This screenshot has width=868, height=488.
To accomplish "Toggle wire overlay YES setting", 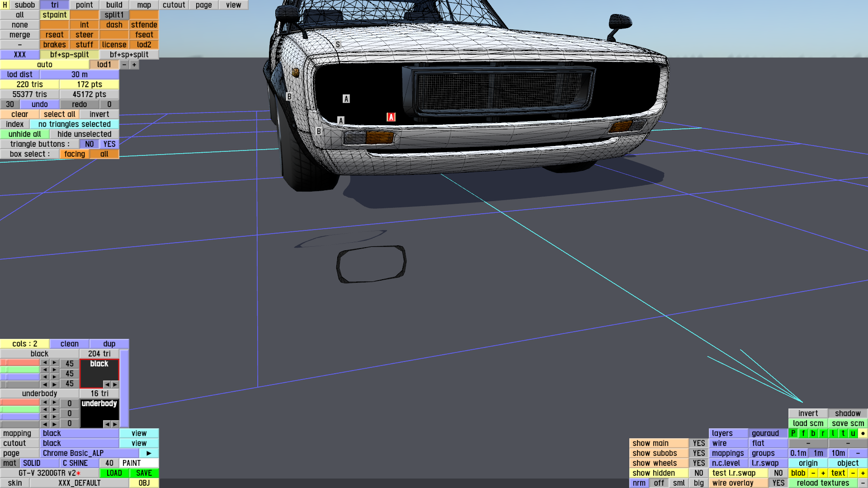I will 778,483.
